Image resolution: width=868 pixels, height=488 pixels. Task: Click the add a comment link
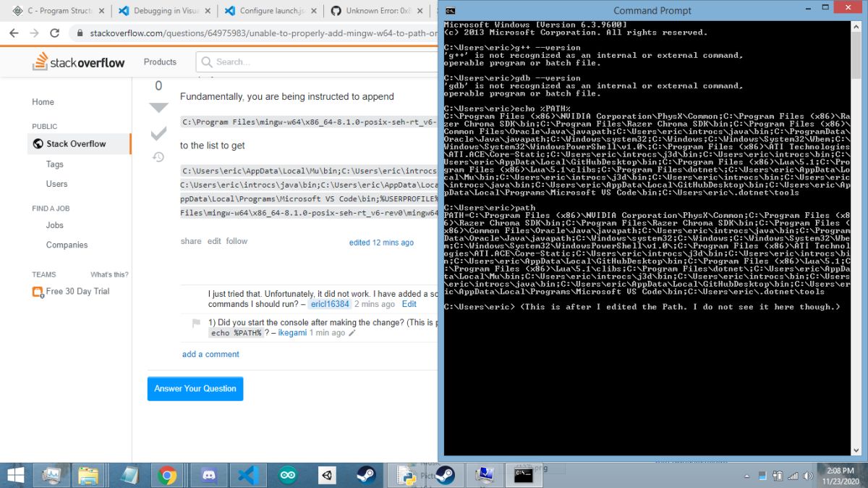pyautogui.click(x=210, y=354)
